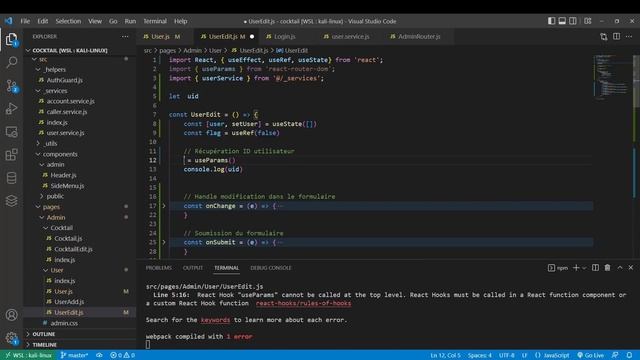Switch to the User.js editor tab
Screen dimensions: 640x360
click(x=165, y=37)
